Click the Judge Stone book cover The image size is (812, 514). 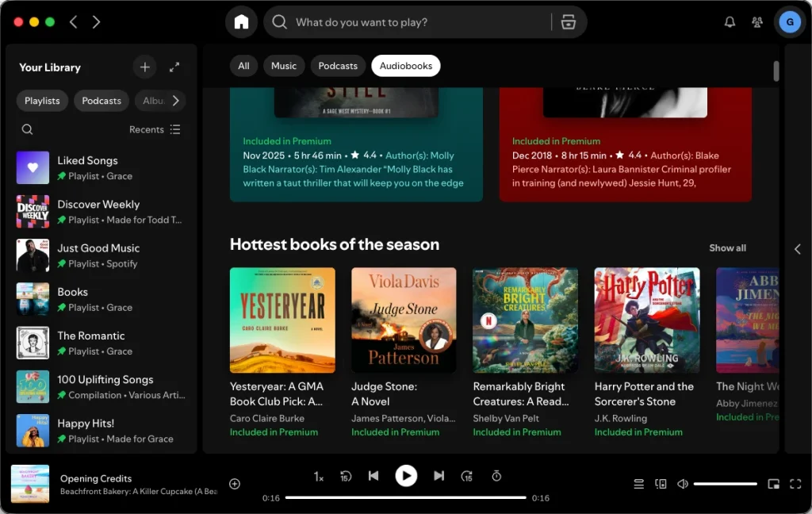tap(404, 320)
